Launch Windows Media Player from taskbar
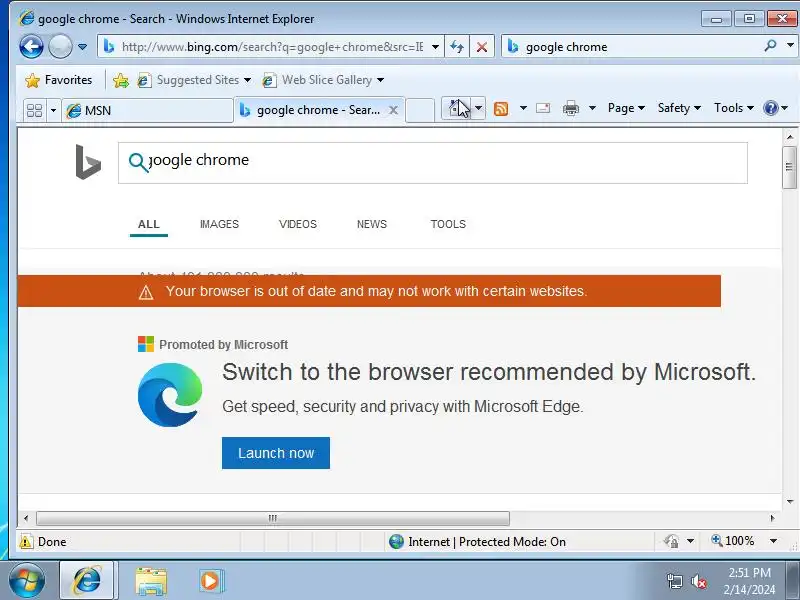Screen dimensions: 800x600 tap(211, 581)
